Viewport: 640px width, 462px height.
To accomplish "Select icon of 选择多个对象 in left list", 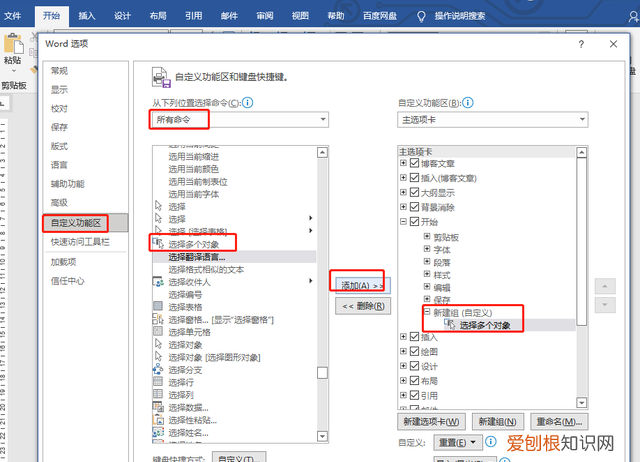I will point(158,244).
